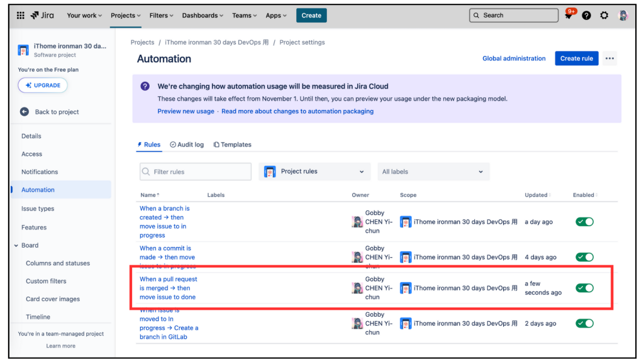The height and width of the screenshot is (362, 644).
Task: Click the Projects breadcrumb link
Action: coord(143,42)
